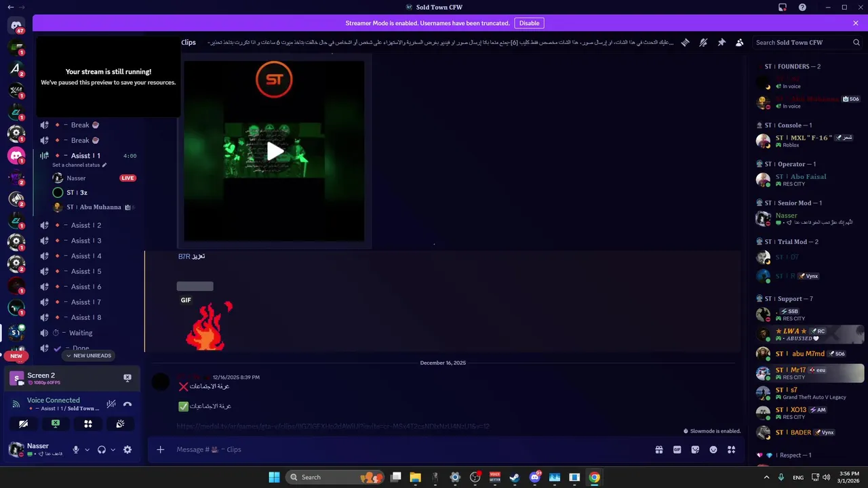
Task: Play the ST video clip
Action: pos(274,151)
